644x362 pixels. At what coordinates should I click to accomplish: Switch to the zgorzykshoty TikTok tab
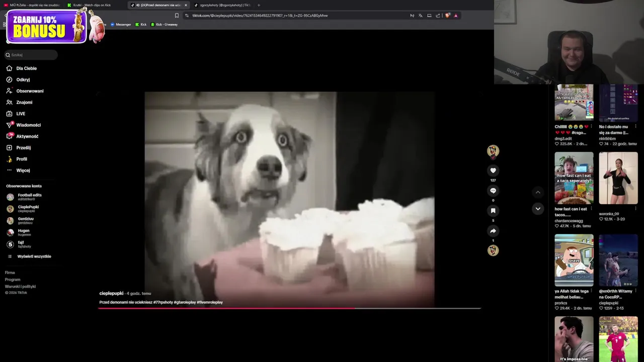click(x=221, y=5)
